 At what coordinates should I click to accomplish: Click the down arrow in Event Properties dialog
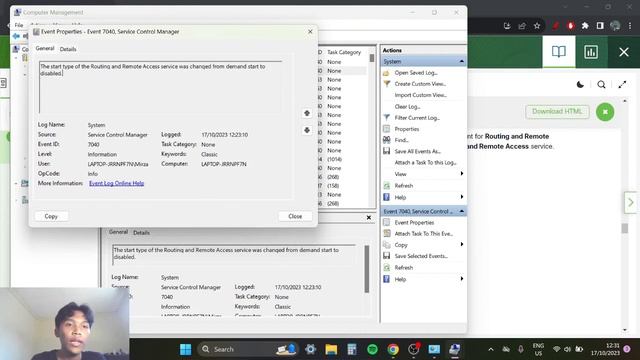click(307, 130)
